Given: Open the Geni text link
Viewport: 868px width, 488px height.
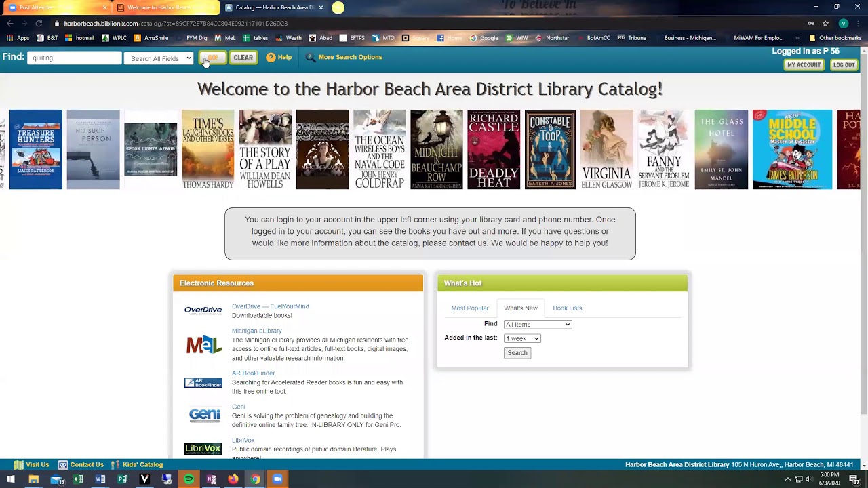Looking at the screenshot, I should pyautogui.click(x=239, y=407).
